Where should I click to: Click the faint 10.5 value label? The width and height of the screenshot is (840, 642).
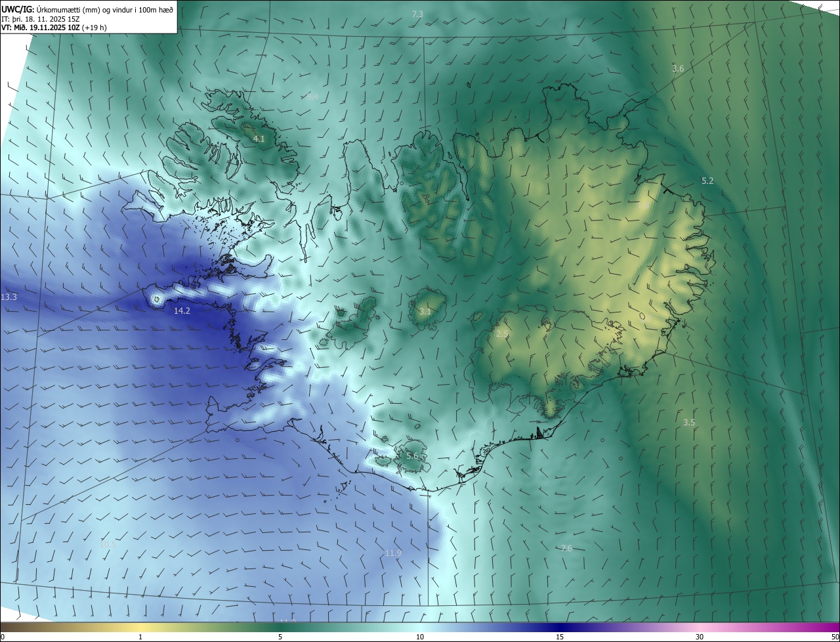[x=108, y=544]
